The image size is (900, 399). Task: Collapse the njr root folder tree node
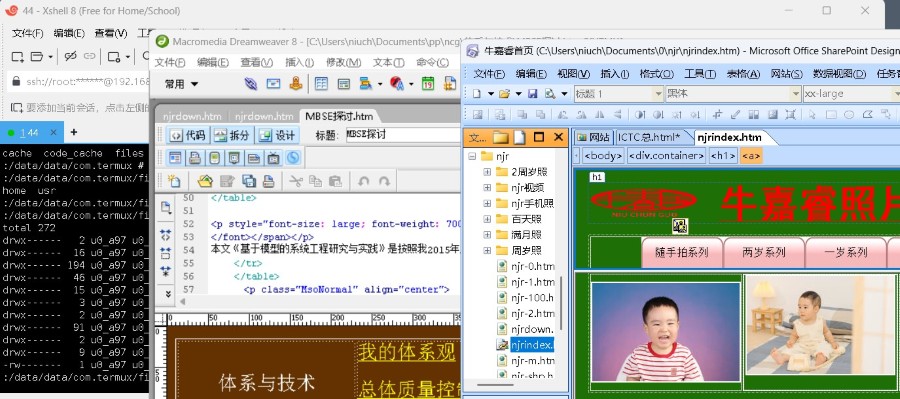click(472, 156)
